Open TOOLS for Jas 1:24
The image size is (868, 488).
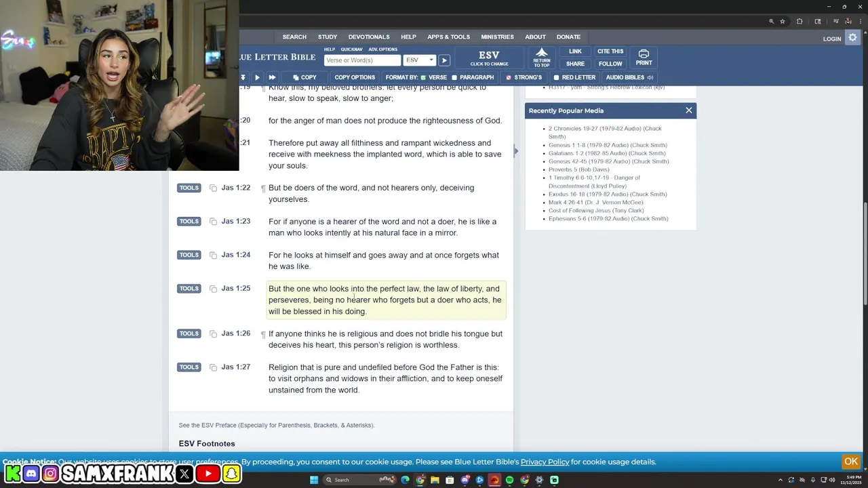click(189, 255)
